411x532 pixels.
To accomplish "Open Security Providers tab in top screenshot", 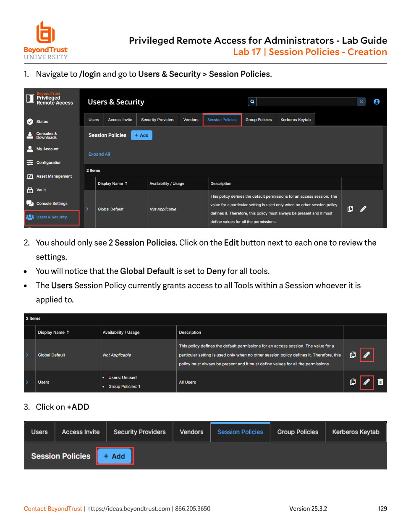I will [x=158, y=120].
